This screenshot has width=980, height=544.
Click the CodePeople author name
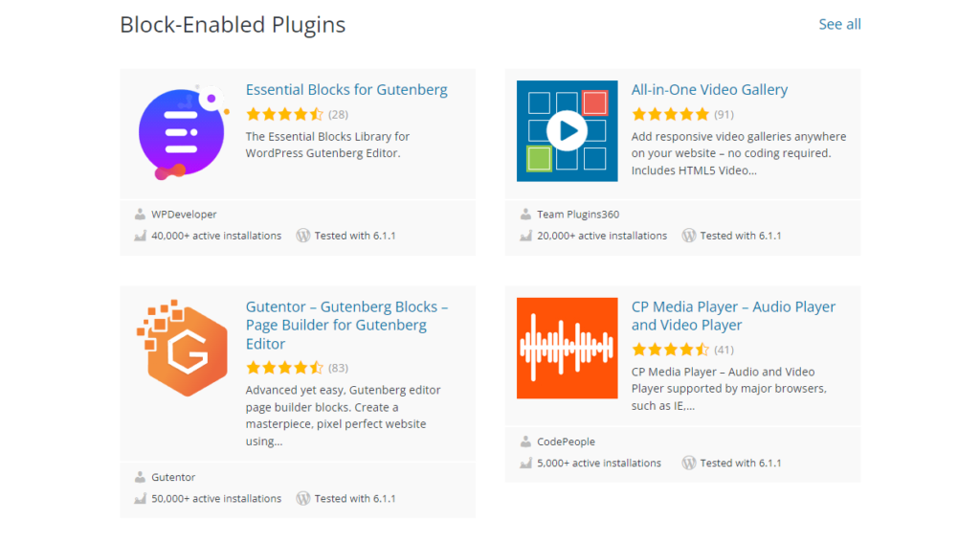coord(566,442)
